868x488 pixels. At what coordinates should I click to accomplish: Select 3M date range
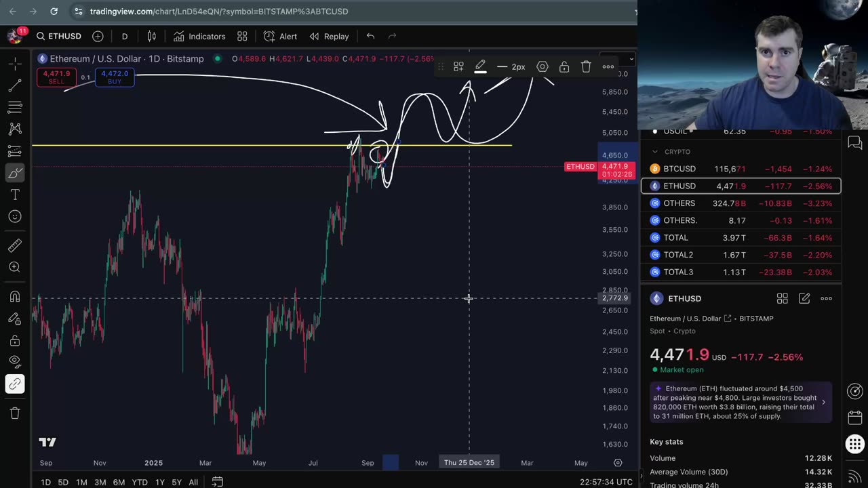coord(100,482)
